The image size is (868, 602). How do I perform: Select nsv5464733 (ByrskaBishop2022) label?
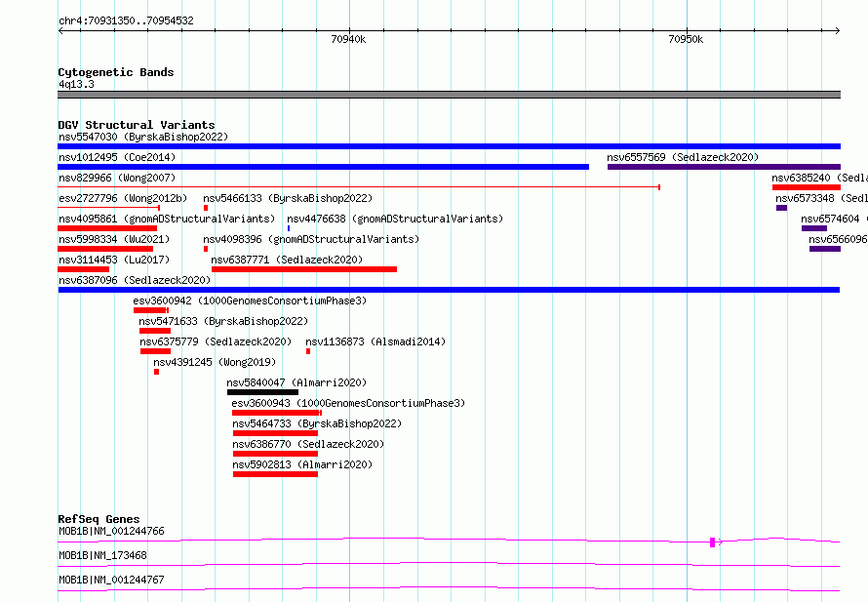317,423
